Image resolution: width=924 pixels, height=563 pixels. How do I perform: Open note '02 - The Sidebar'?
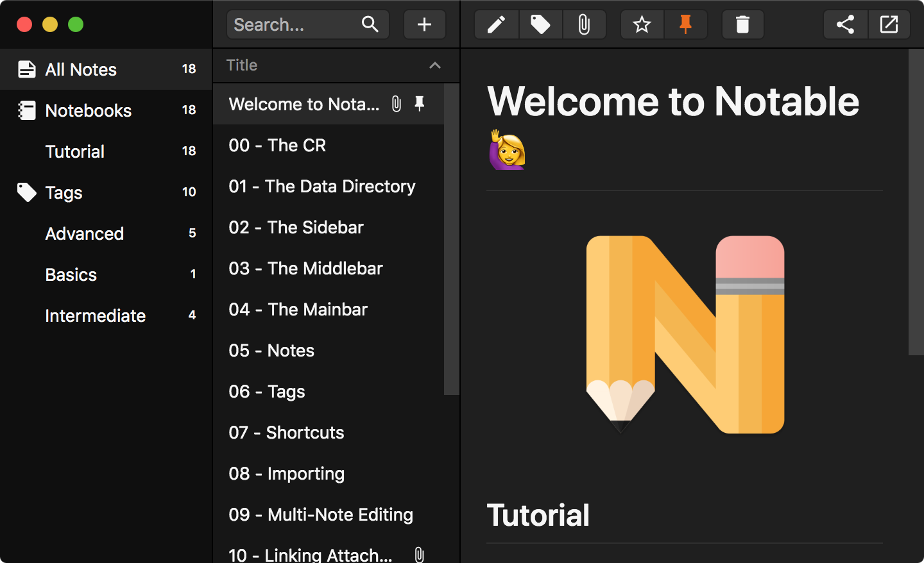tap(329, 227)
